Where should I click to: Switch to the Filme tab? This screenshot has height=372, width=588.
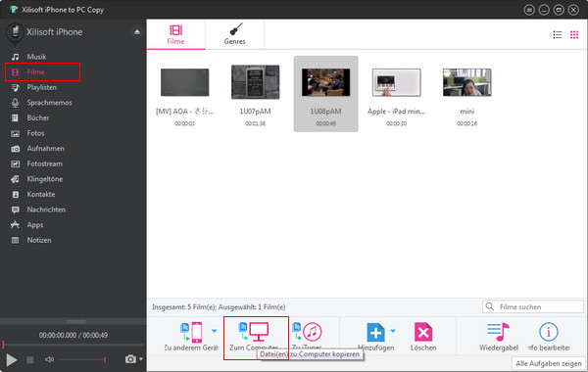[x=175, y=34]
